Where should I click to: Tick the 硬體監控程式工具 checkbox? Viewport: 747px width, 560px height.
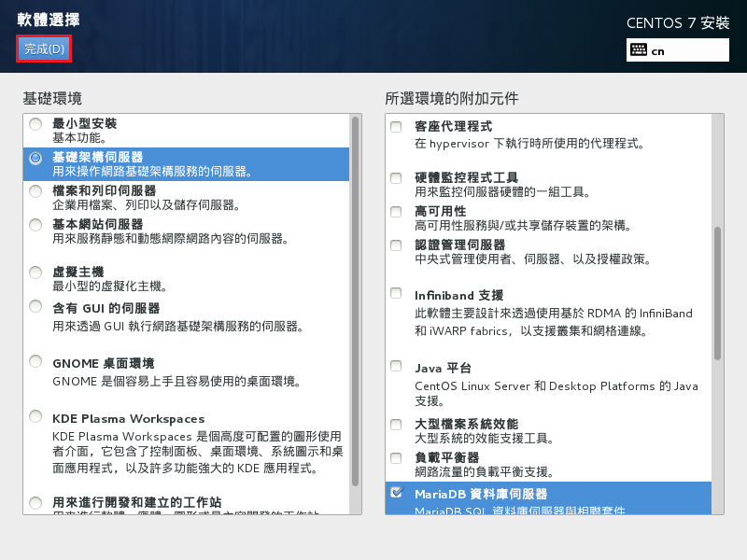(x=396, y=178)
